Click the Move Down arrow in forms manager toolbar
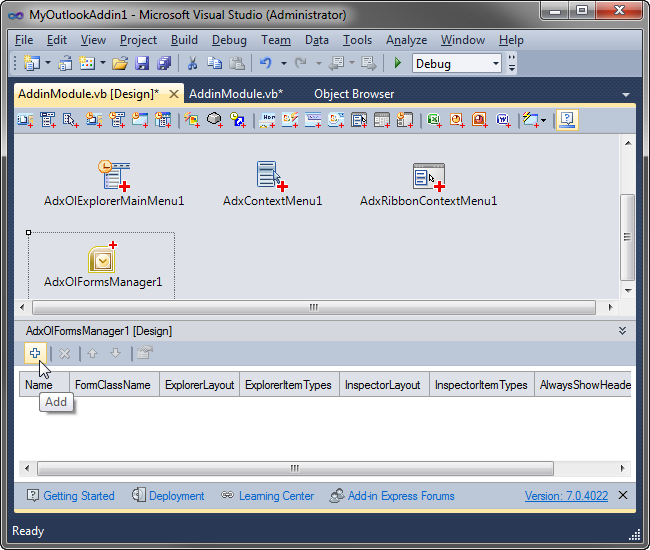Screen dimensions: 650x550 point(115,354)
